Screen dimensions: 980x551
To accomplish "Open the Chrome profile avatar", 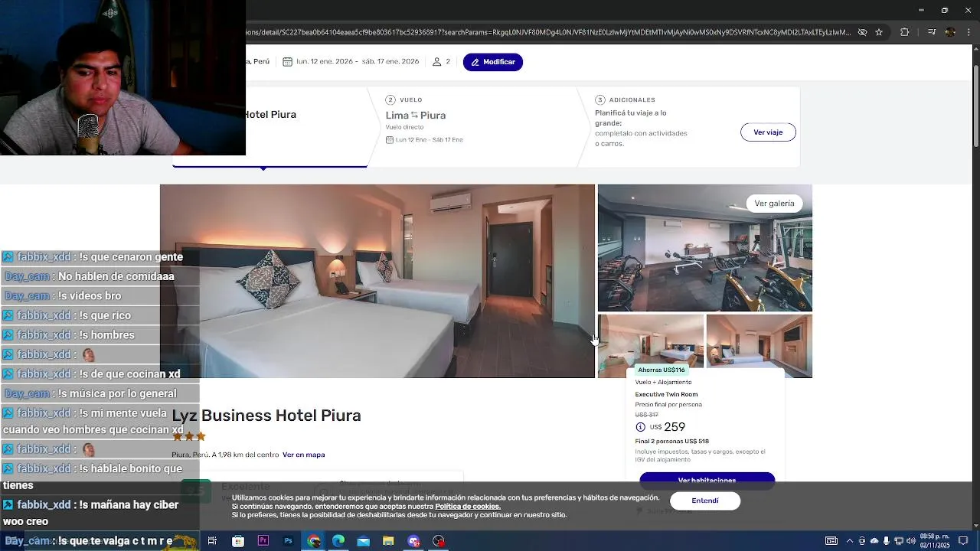I will click(x=950, y=32).
